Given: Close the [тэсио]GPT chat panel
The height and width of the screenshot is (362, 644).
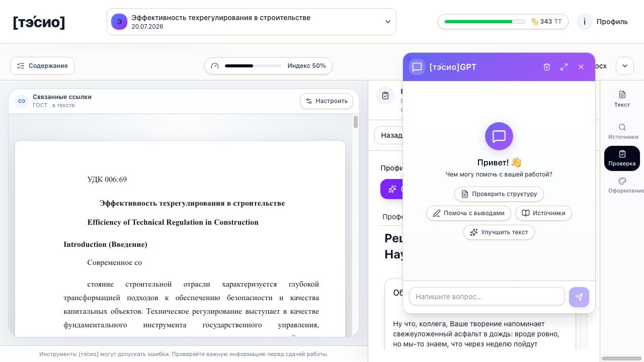Looking at the screenshot, I should pyautogui.click(x=581, y=67).
